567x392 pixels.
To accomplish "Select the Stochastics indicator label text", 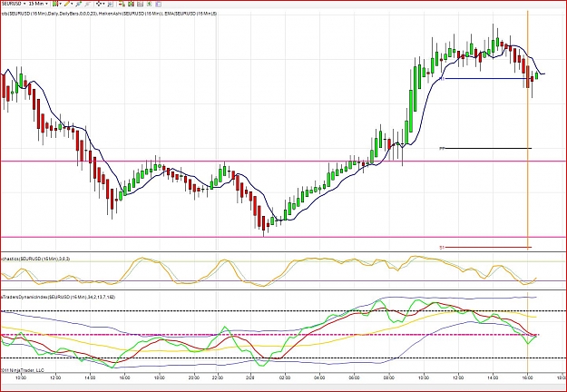I will [x=35, y=259].
